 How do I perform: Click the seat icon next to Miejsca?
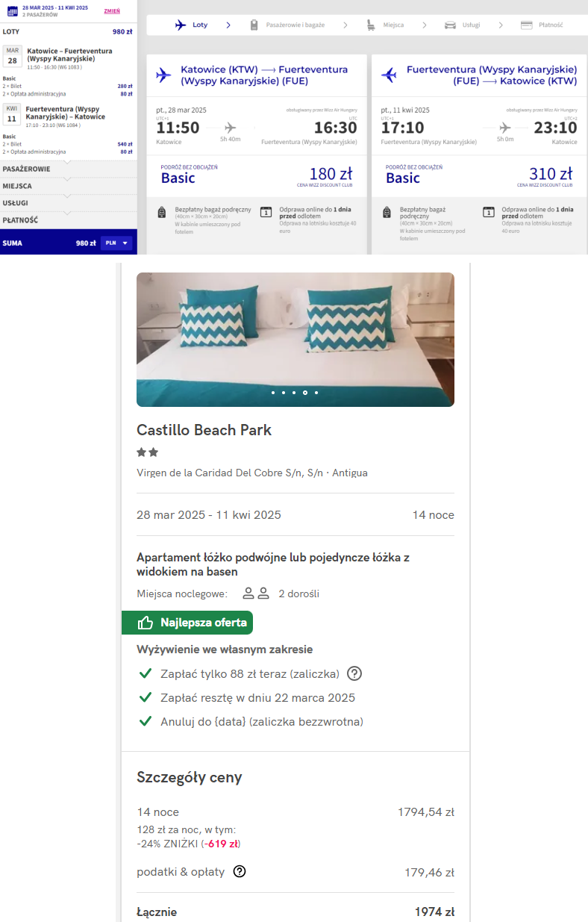pyautogui.click(x=371, y=25)
